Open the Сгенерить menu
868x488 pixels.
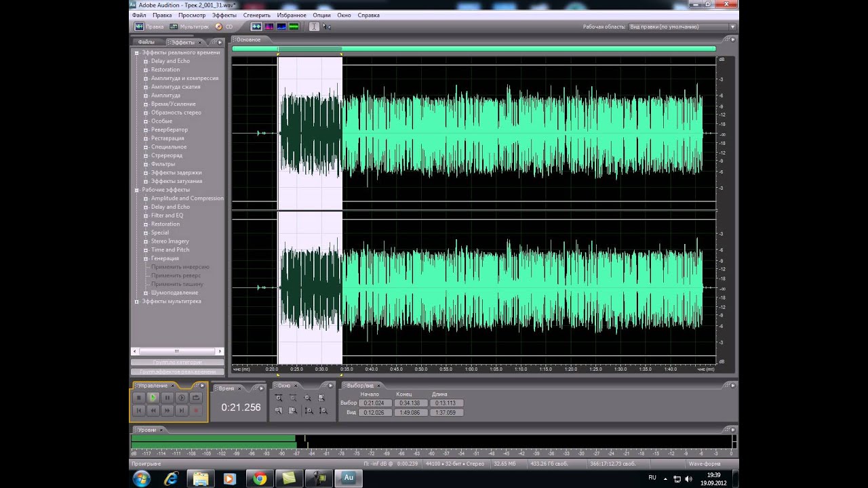pos(257,15)
